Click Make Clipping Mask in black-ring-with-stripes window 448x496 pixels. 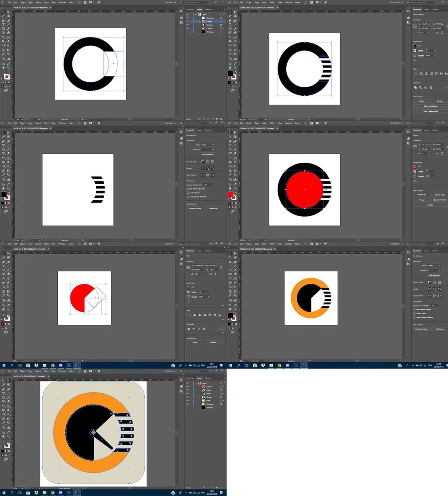[x=431, y=111]
